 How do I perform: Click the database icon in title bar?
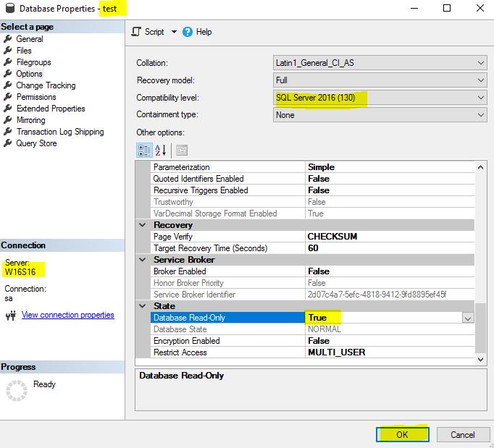pyautogui.click(x=10, y=8)
